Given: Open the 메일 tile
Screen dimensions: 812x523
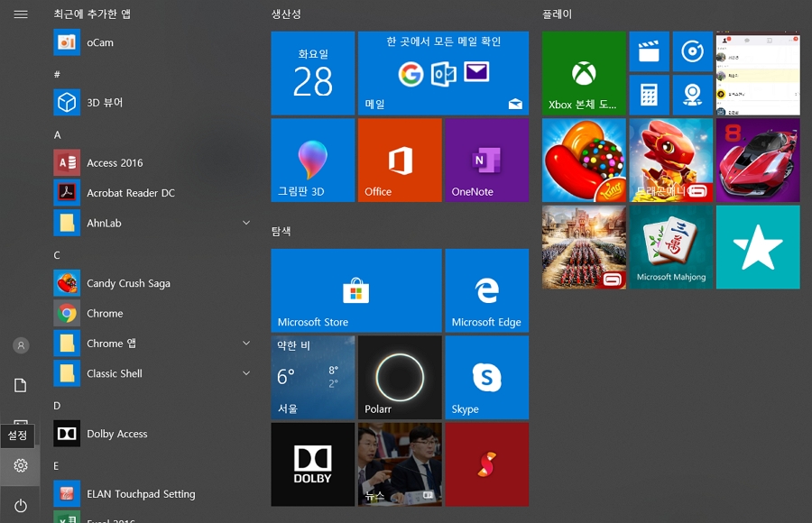Looking at the screenshot, I should [x=443, y=73].
